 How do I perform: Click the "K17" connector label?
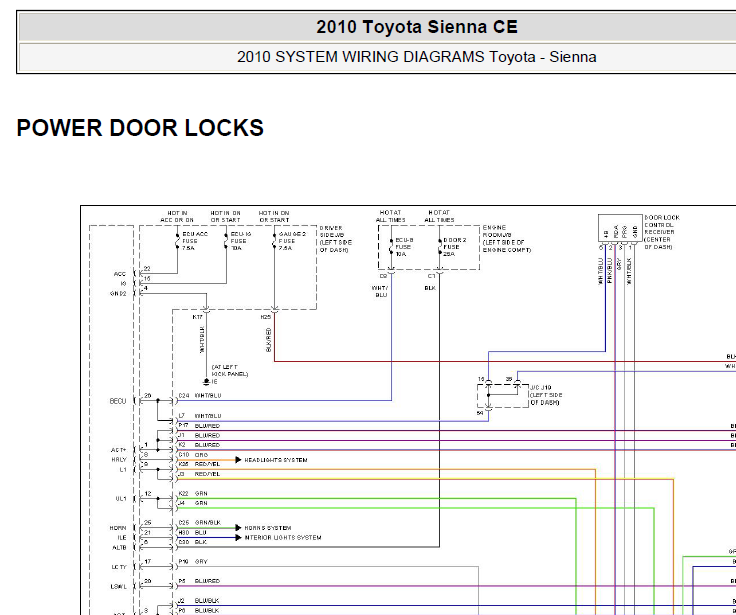pyautogui.click(x=198, y=317)
